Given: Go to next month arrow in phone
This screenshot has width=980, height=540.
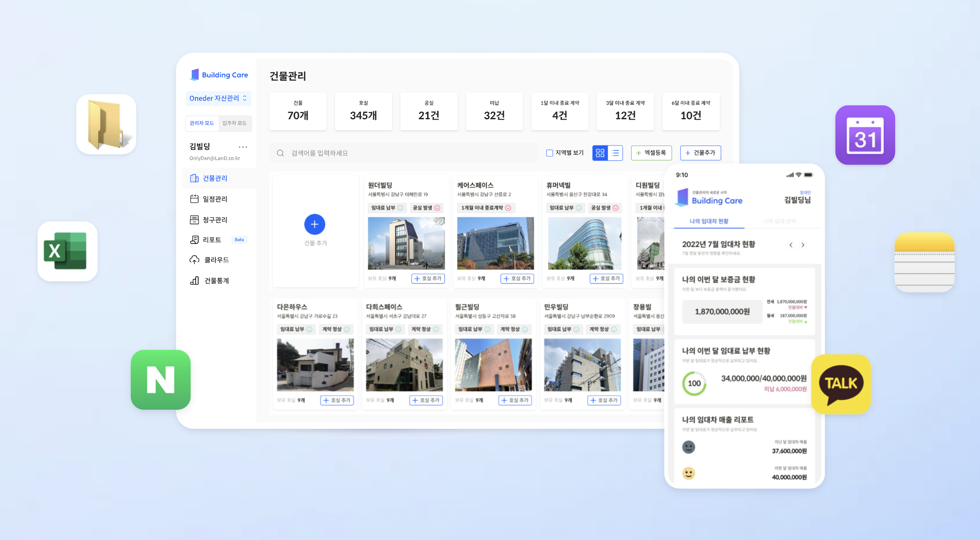Looking at the screenshot, I should click(x=803, y=245).
